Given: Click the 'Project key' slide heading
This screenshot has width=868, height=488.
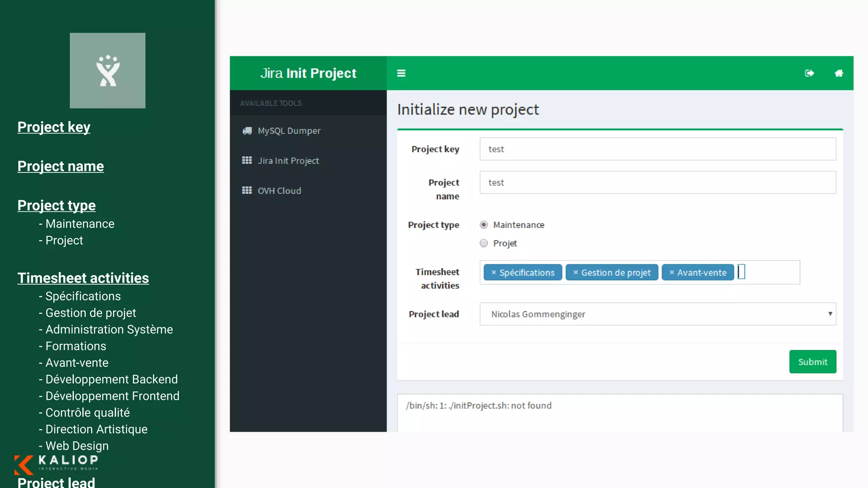Looking at the screenshot, I should [54, 127].
